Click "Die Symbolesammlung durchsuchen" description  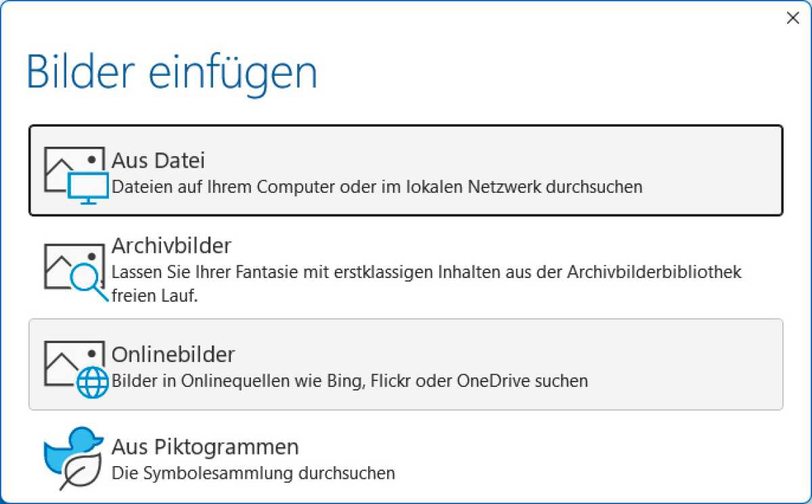pos(253,472)
